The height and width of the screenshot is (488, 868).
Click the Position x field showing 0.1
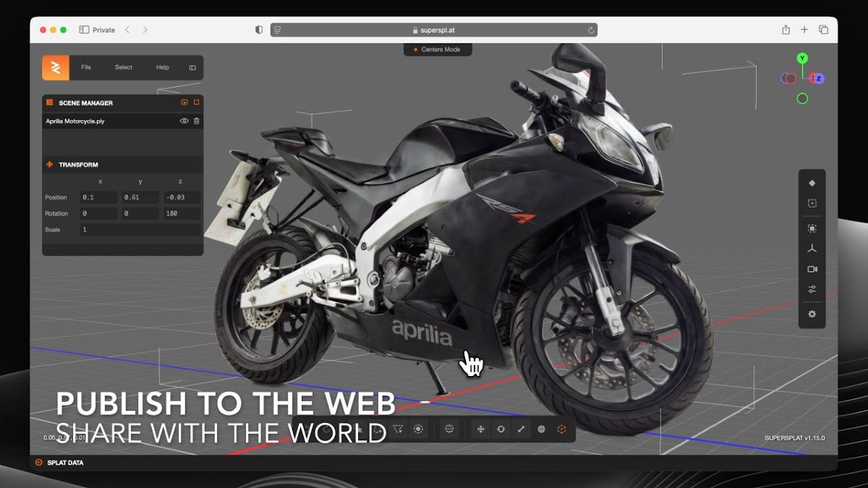tap(98, 197)
